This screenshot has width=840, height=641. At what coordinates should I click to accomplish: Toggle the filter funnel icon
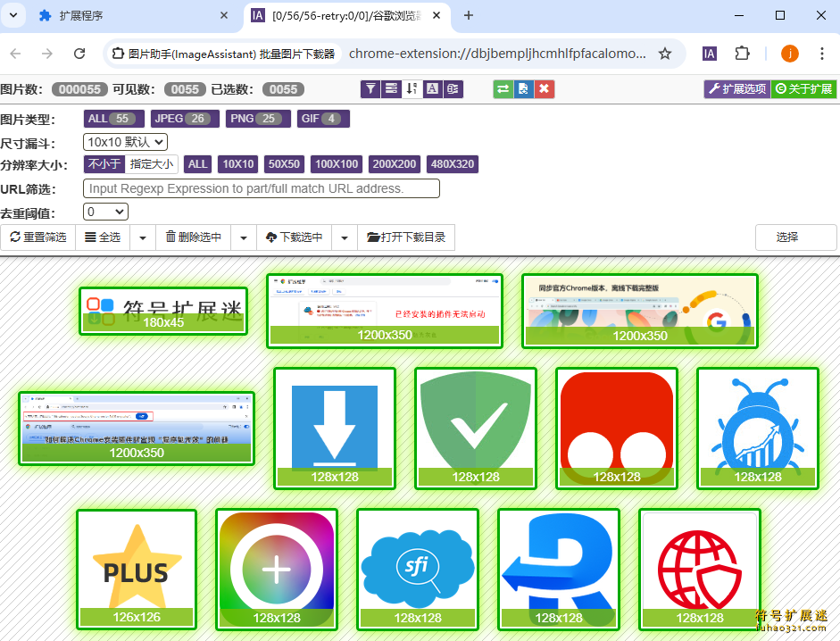(370, 89)
